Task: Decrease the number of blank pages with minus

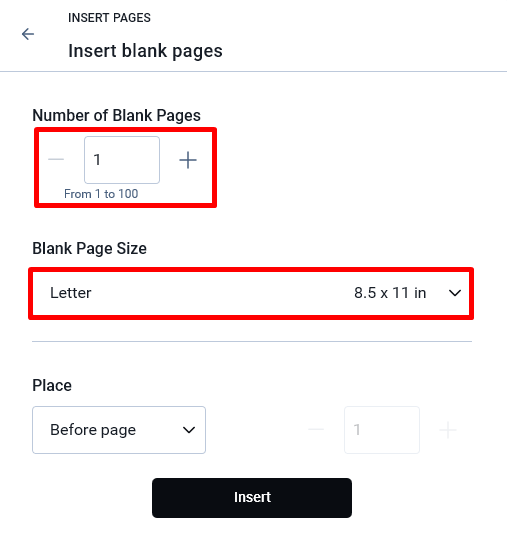Action: 56,160
